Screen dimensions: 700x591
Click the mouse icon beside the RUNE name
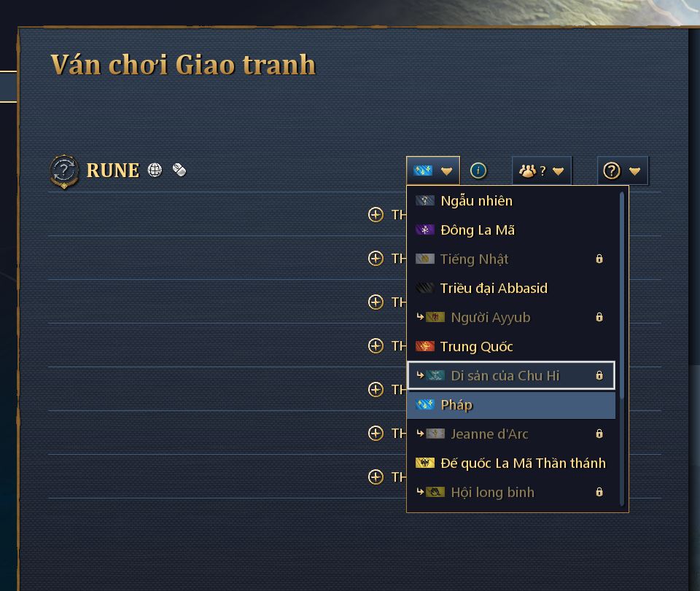182,170
